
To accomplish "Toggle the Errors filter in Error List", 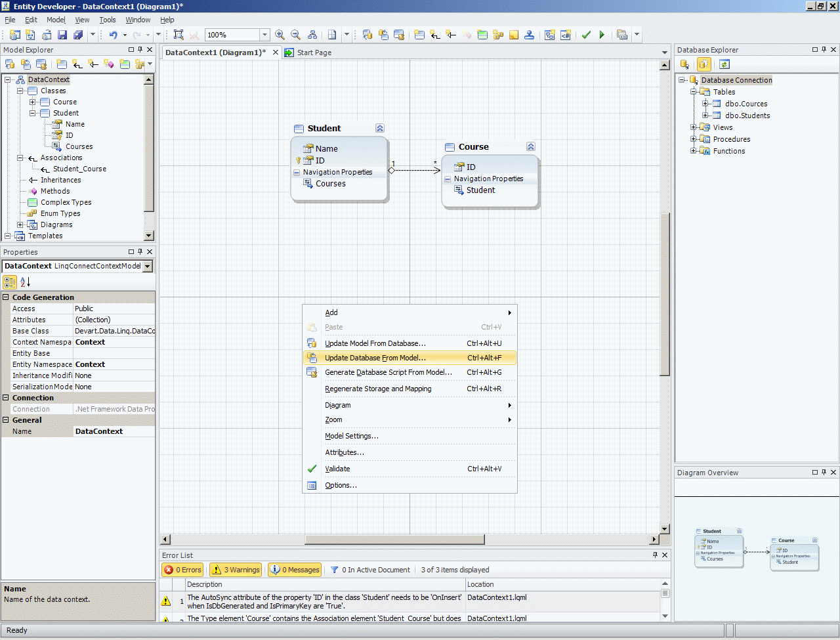I will [182, 570].
